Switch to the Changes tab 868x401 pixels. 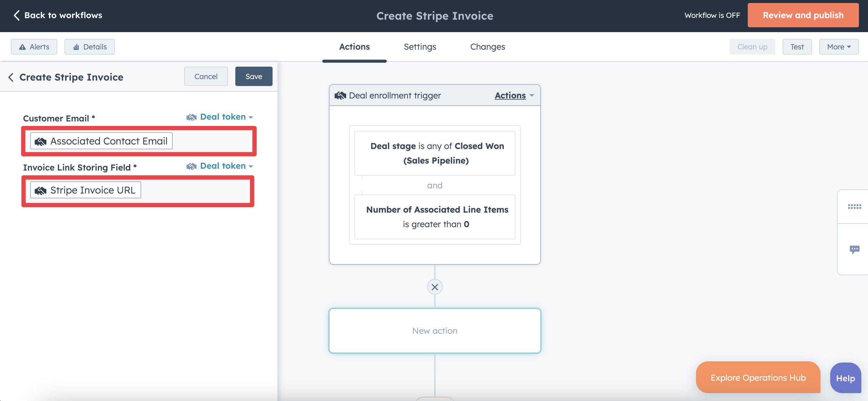(487, 47)
